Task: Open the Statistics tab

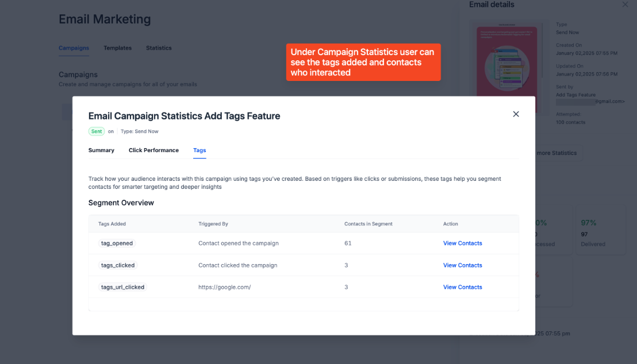Action: click(159, 48)
